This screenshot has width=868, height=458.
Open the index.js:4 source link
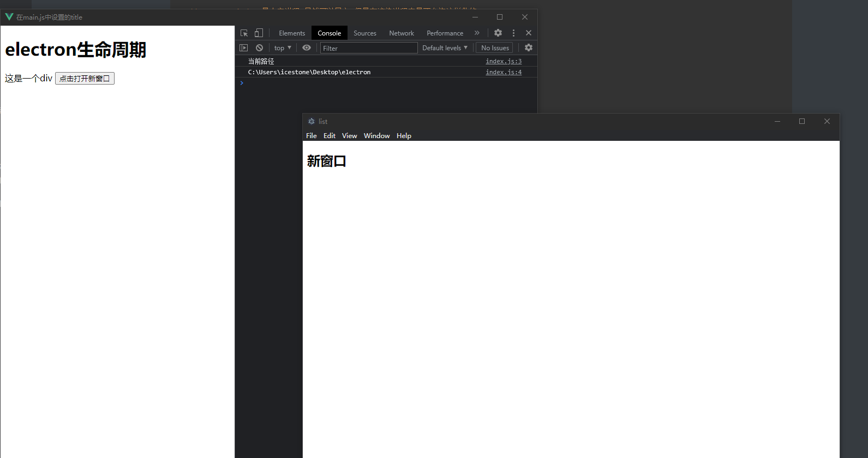click(x=504, y=72)
